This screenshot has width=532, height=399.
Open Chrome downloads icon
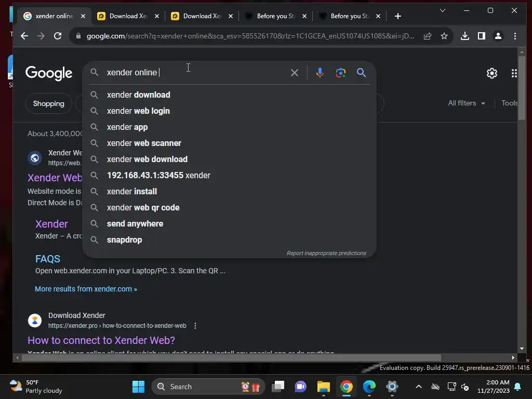coord(465,36)
